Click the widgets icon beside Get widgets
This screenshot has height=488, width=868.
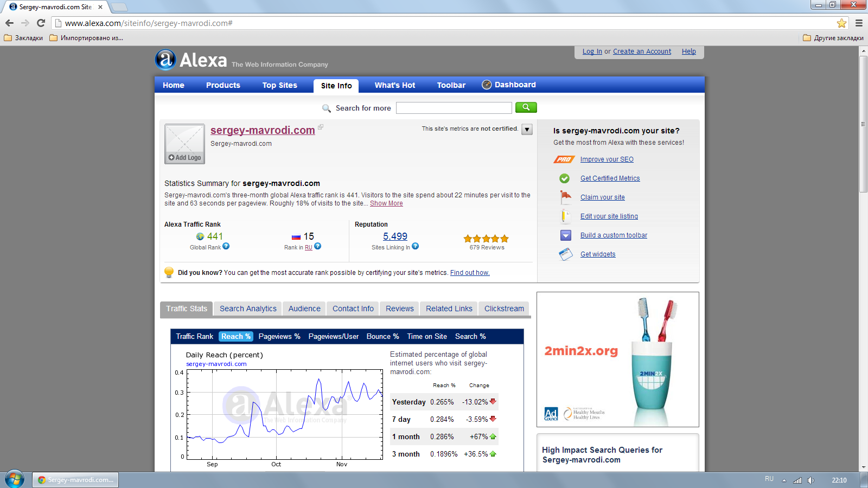[x=566, y=254]
